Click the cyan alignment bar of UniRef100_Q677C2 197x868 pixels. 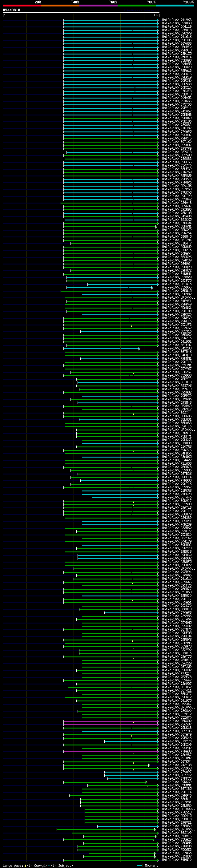[131, 775]
